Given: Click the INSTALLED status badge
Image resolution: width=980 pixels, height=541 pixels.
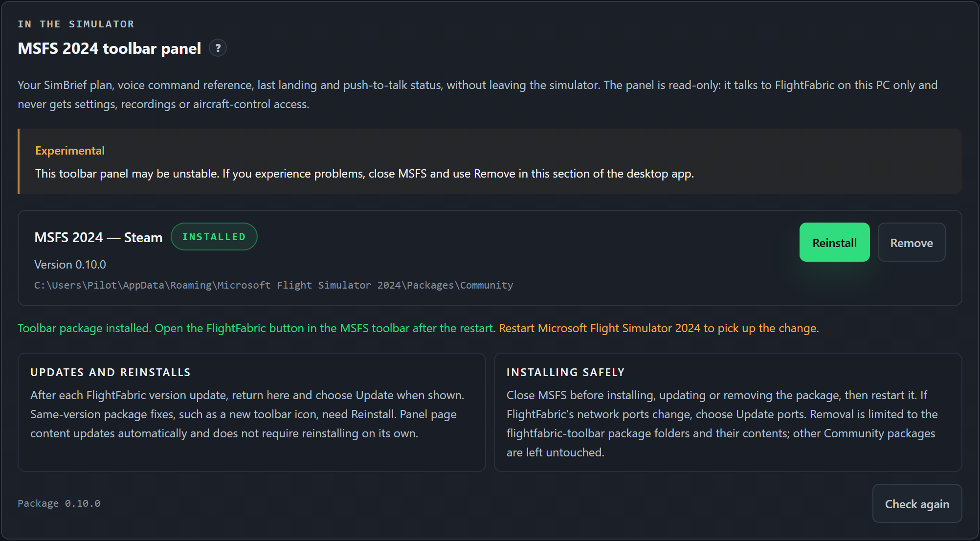Looking at the screenshot, I should (x=214, y=237).
